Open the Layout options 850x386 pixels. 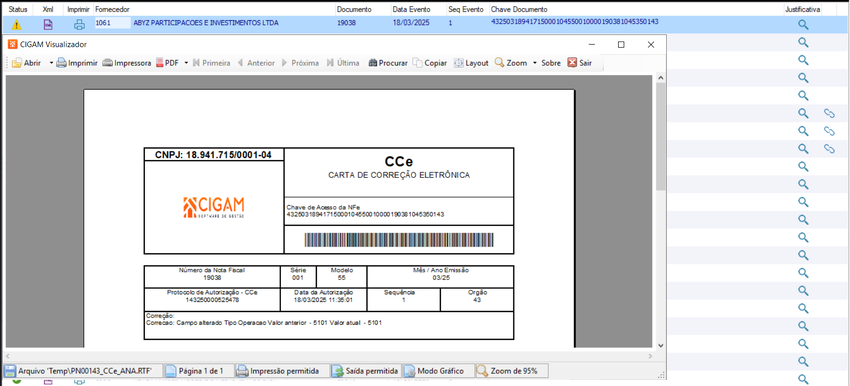coord(471,63)
